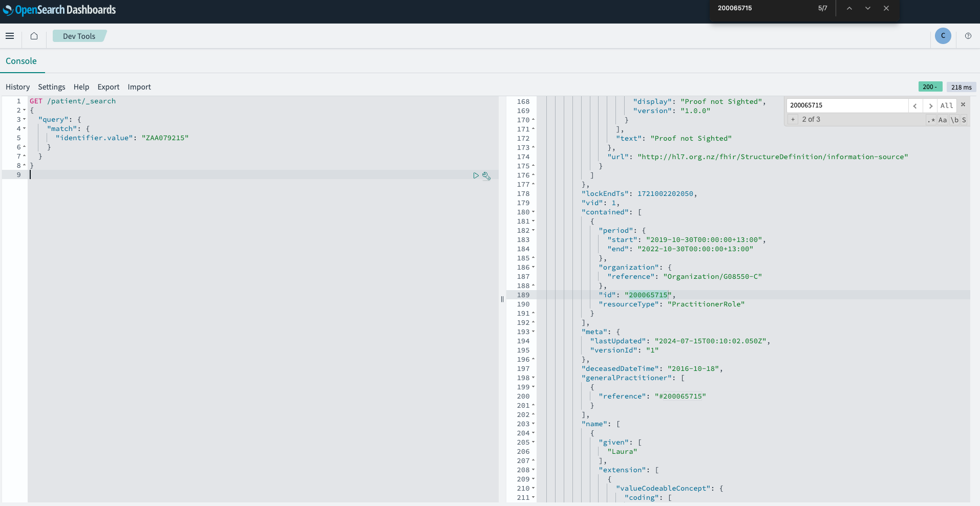Collapse the fold at request line 2

[24, 111]
